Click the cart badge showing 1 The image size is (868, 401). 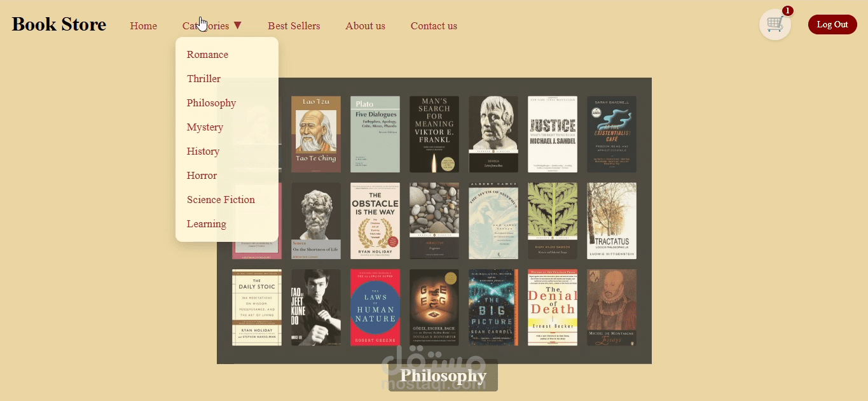[788, 11]
